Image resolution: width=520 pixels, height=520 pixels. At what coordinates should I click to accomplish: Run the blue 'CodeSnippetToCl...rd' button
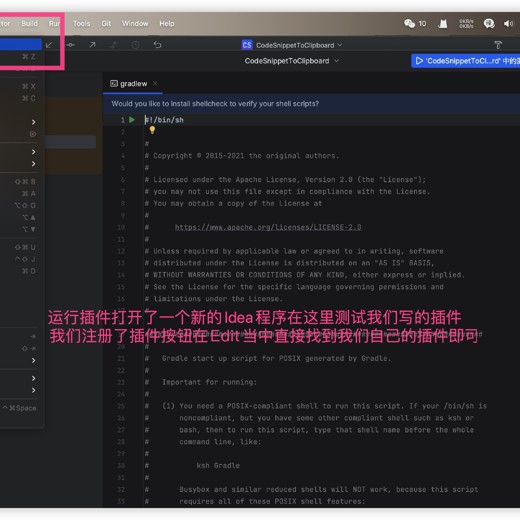(x=465, y=61)
